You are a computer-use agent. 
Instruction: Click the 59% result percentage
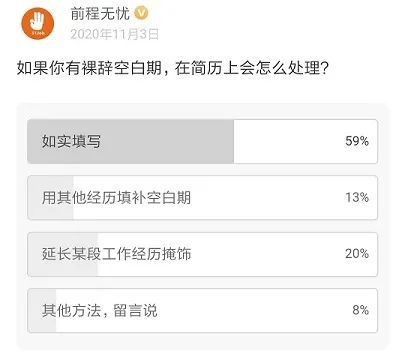[357, 141]
